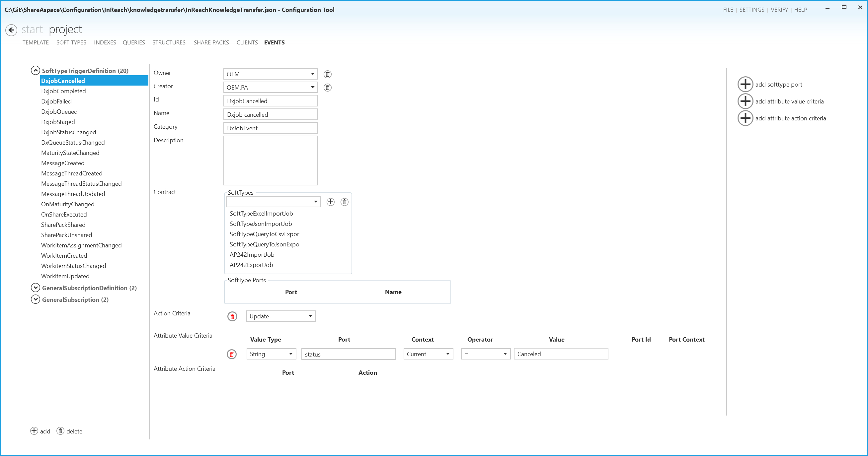Switch to the SOFT TYPES tab
This screenshot has height=456, width=868.
(x=71, y=42)
